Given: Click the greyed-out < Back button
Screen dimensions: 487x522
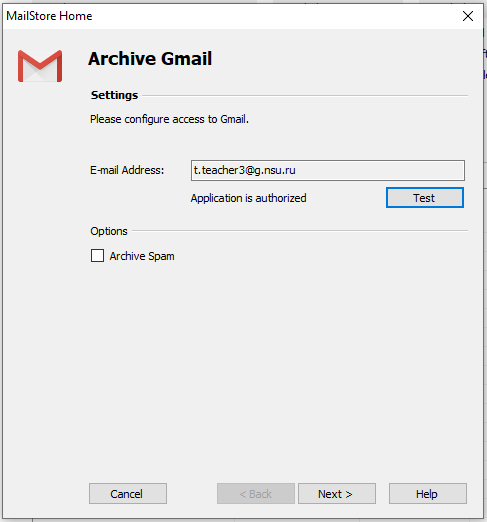Looking at the screenshot, I should click(256, 494).
